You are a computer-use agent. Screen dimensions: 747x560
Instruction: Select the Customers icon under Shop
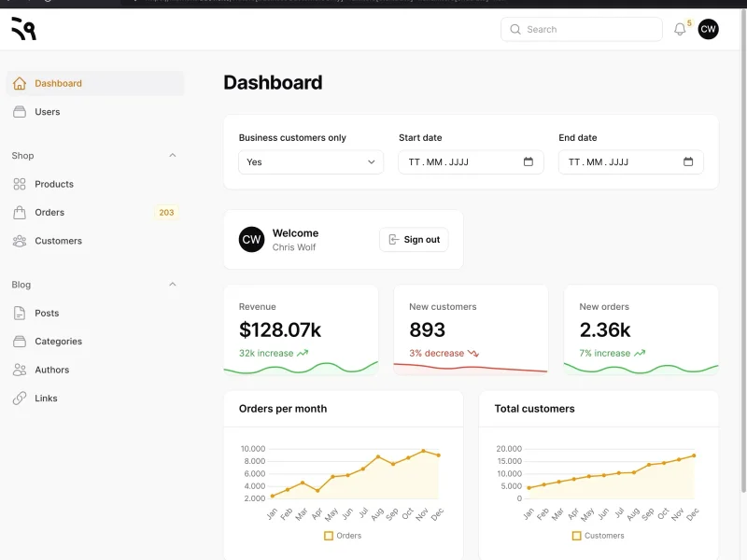coord(19,241)
